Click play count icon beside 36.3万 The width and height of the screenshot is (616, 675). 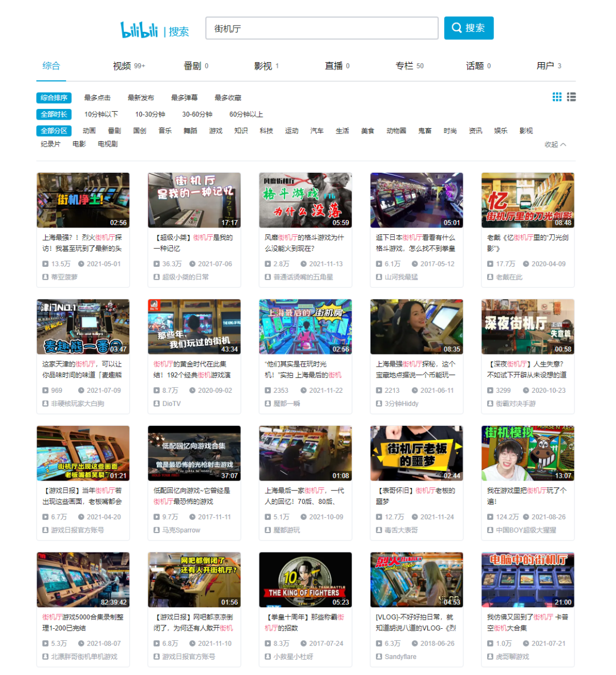[157, 264]
